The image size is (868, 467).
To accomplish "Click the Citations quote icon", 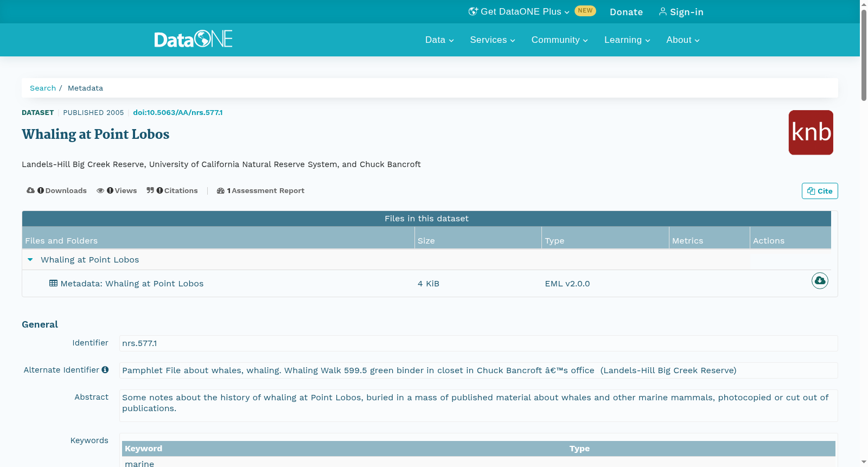I will (150, 190).
